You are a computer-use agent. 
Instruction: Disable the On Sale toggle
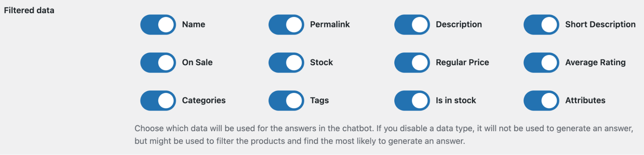point(158,63)
